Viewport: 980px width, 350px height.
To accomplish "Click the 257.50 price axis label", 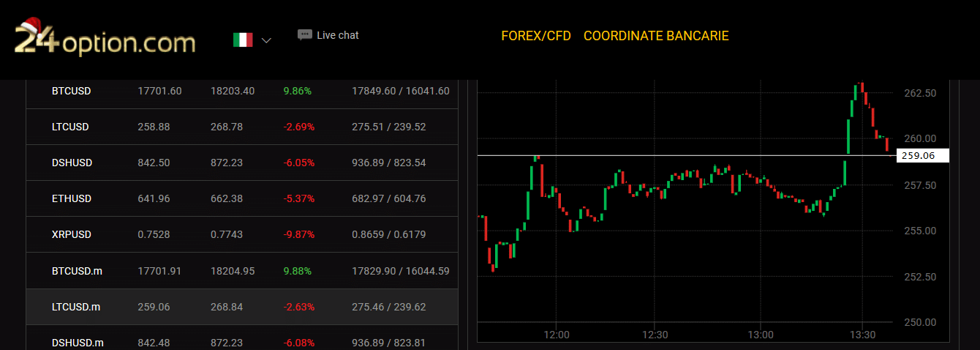I will tap(920, 185).
